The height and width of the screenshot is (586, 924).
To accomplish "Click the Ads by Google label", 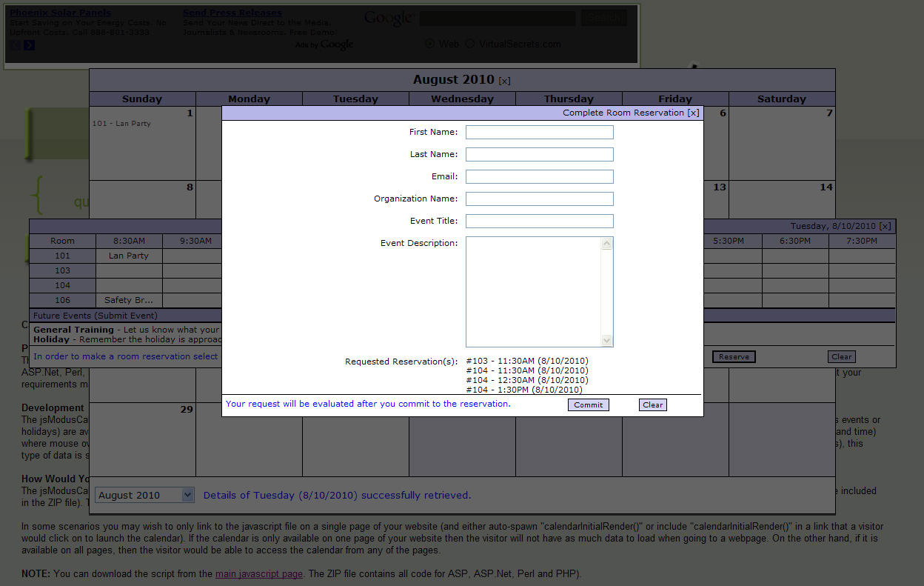I will pyautogui.click(x=324, y=44).
